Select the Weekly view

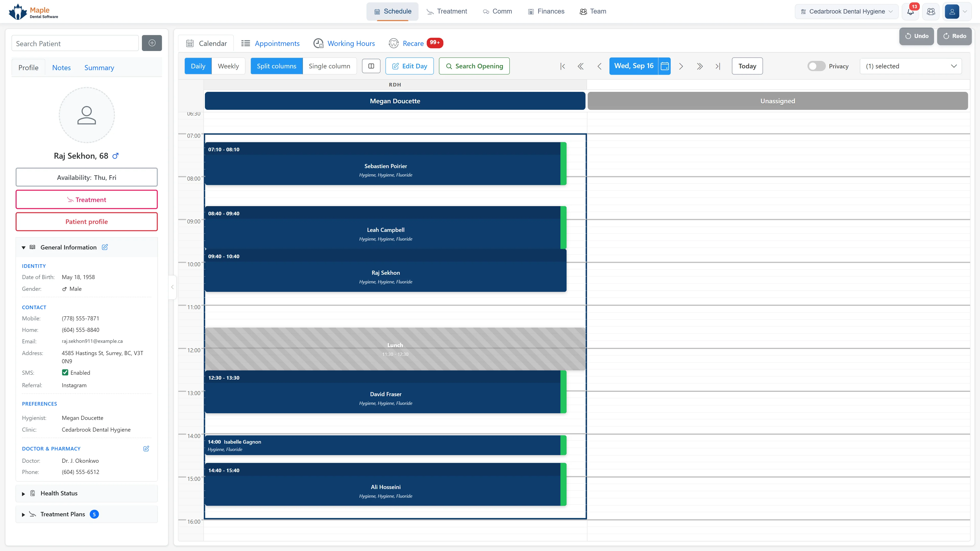tap(228, 66)
